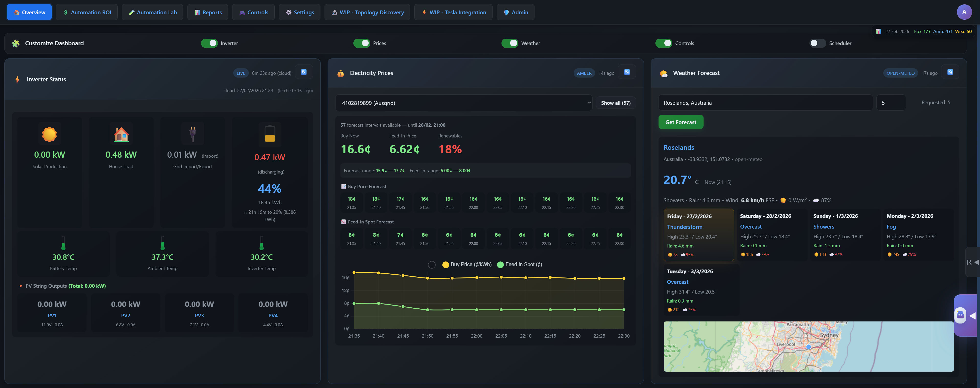Click the House Load house icon
The width and height of the screenshot is (980, 388).
click(121, 134)
